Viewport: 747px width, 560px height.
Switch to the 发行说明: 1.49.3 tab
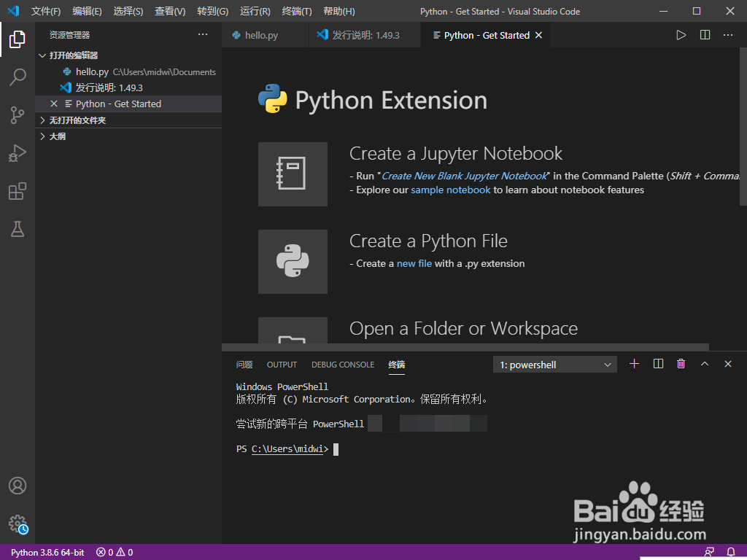[365, 35]
